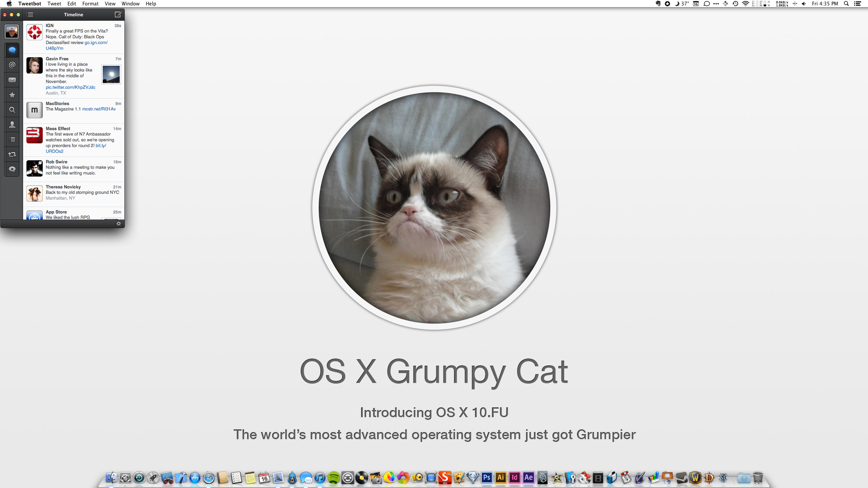Open the Edit menu
868x488 pixels.
click(x=72, y=4)
